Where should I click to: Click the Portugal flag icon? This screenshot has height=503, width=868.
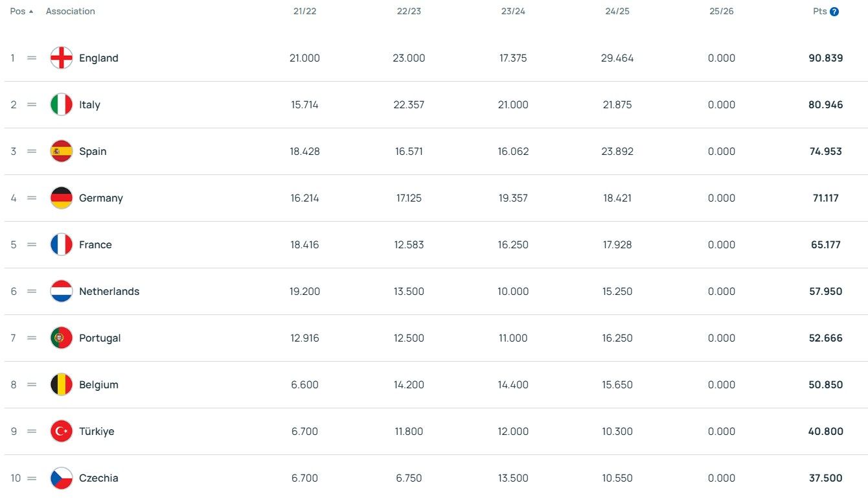pyautogui.click(x=62, y=338)
